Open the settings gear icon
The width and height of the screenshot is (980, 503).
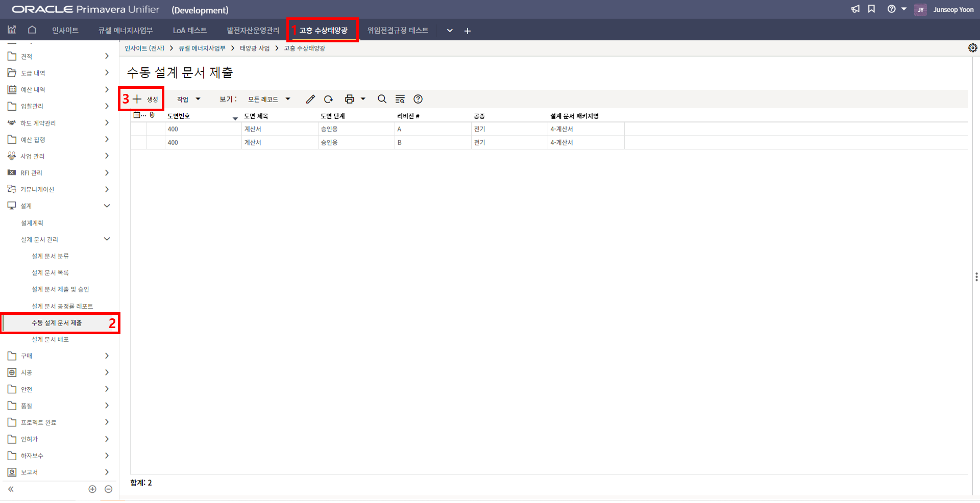(x=973, y=48)
